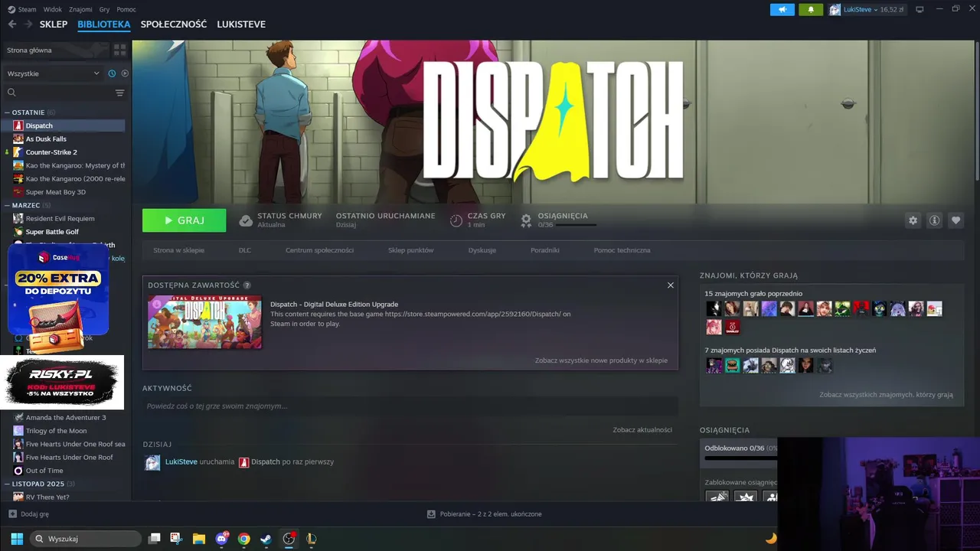Open Dyskusje page
The width and height of the screenshot is (980, 551).
pos(482,250)
